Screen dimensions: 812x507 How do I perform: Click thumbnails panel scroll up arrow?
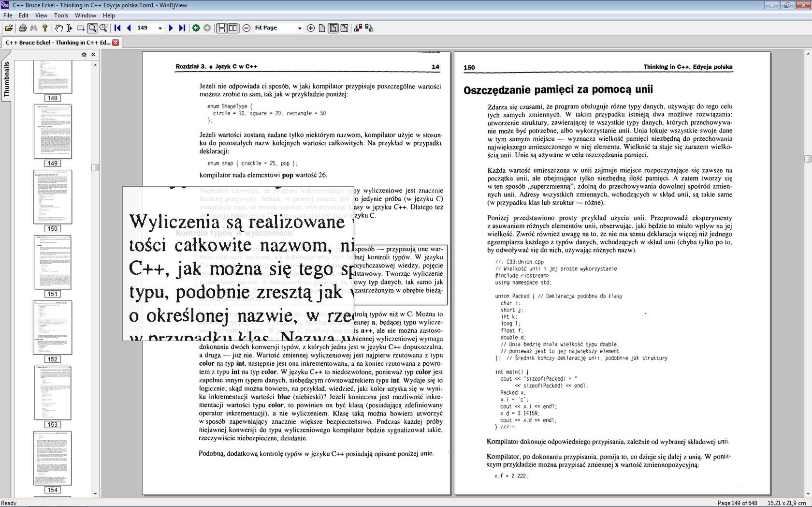click(x=95, y=64)
